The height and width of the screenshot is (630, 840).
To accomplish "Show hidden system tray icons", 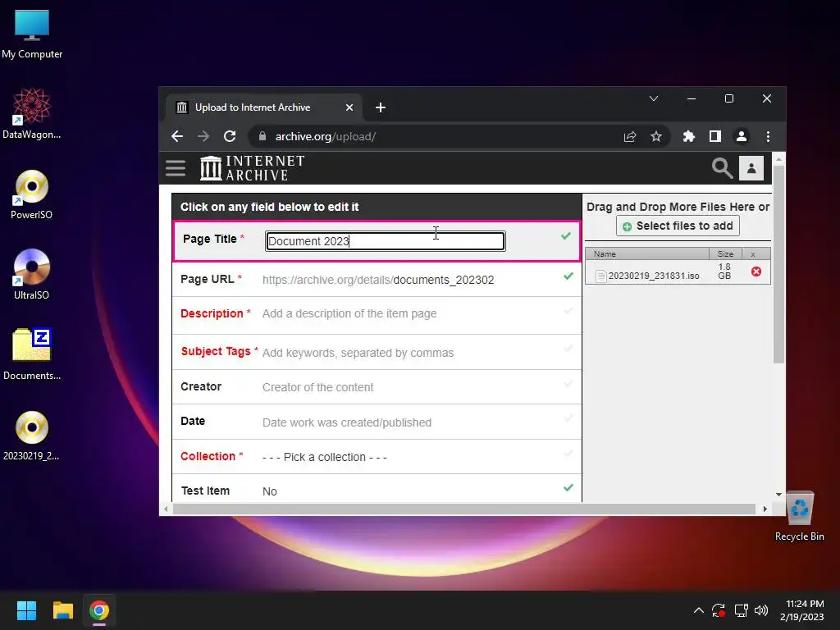I will (699, 610).
